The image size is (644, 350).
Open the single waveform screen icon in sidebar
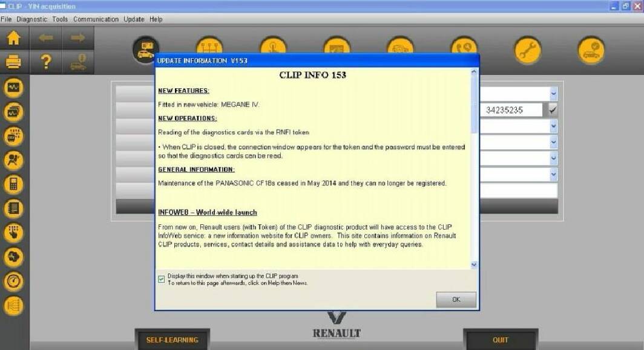[x=13, y=88]
